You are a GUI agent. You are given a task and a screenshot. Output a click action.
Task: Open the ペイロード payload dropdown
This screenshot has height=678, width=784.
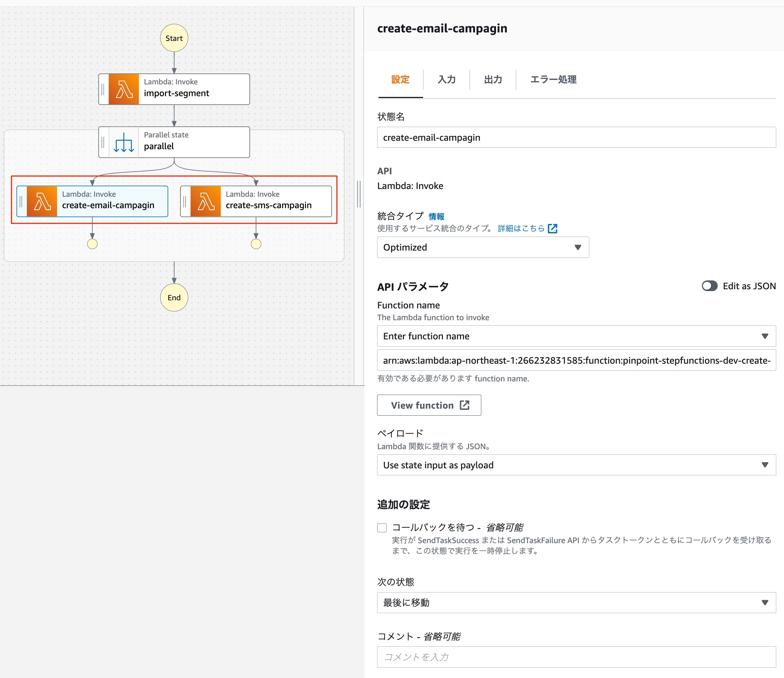(576, 465)
